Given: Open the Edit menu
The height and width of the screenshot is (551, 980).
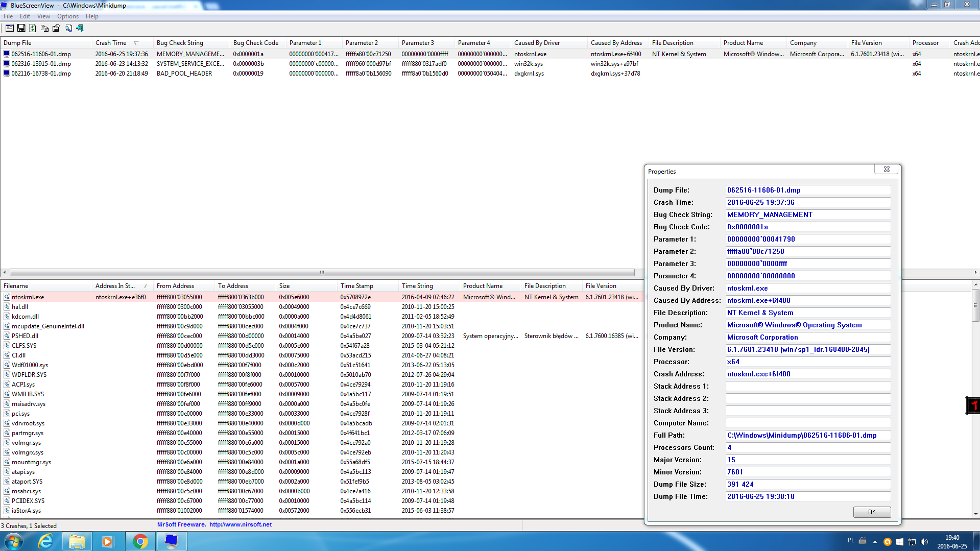Looking at the screenshot, I should tap(25, 16).
